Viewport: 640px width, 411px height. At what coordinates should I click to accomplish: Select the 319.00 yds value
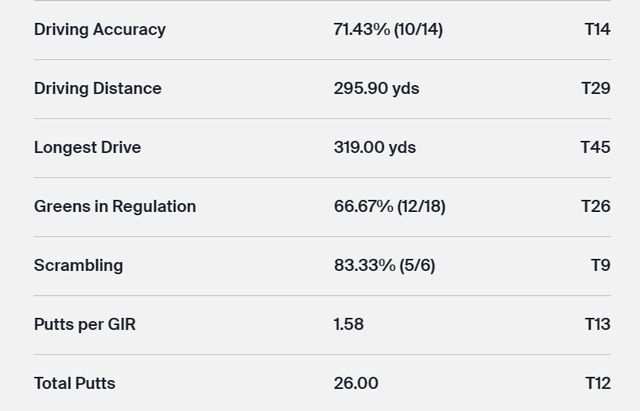tap(374, 147)
